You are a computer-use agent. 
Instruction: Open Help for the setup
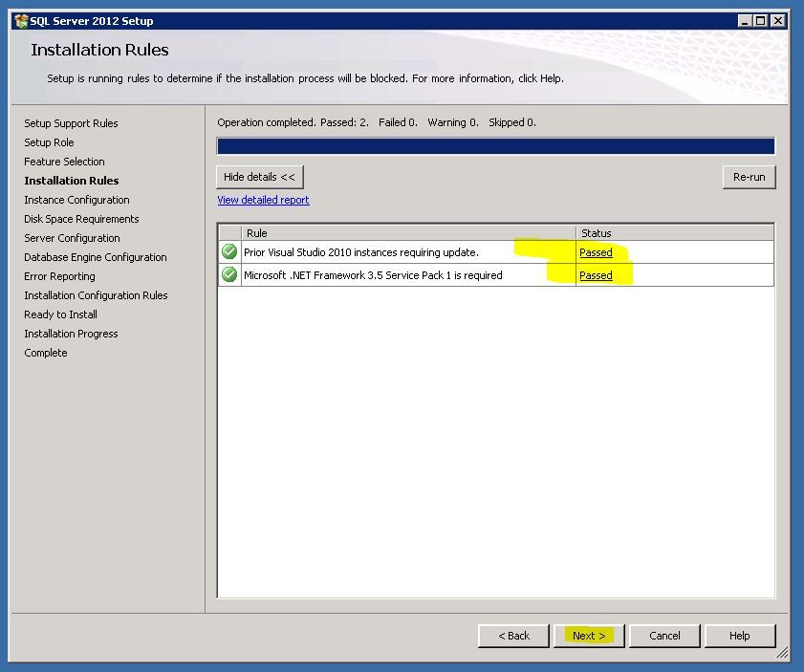pos(740,636)
